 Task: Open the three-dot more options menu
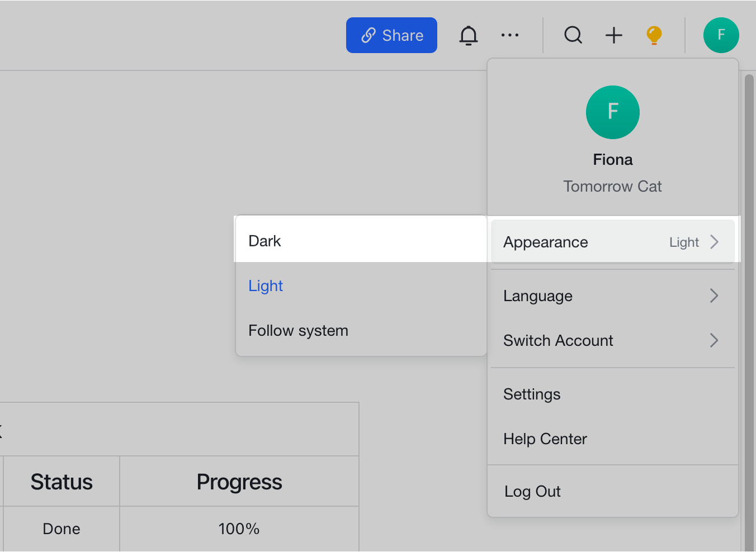click(509, 35)
